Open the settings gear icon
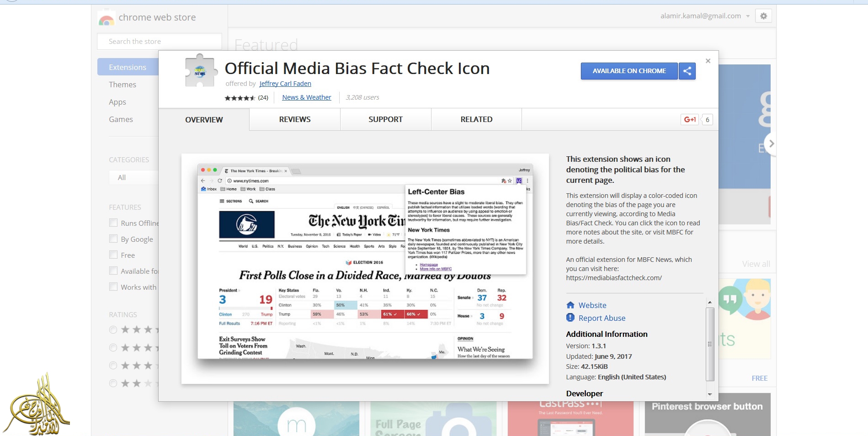This screenshot has width=868, height=436. click(763, 16)
